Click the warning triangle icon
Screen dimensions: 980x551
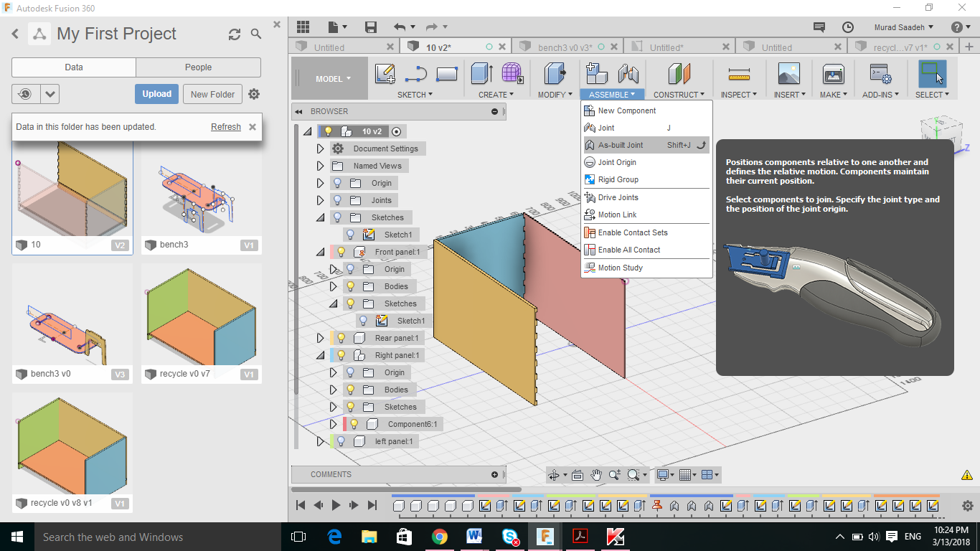(967, 475)
